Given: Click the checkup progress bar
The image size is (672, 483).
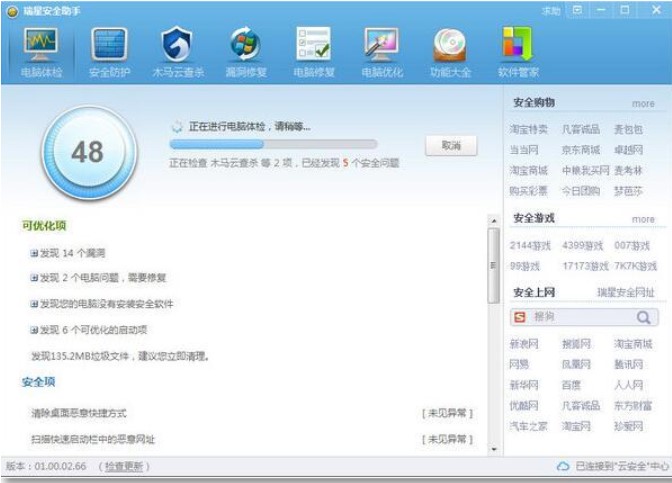Looking at the screenshot, I should (273, 144).
